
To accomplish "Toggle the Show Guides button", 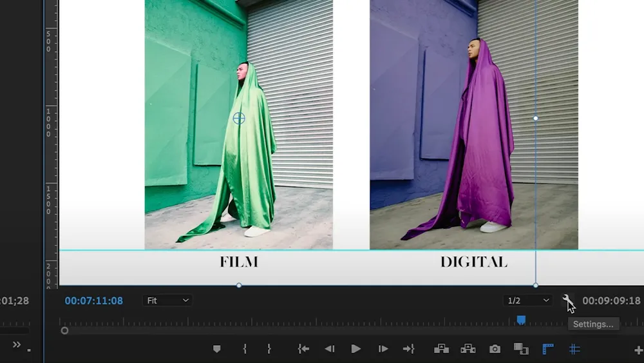I will click(574, 349).
